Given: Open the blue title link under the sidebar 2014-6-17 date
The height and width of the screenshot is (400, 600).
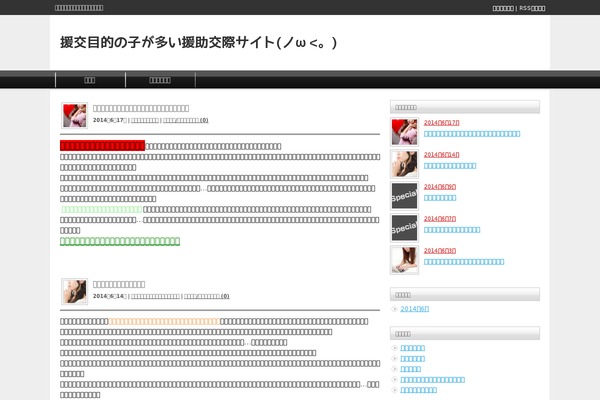Looking at the screenshot, I should click(x=472, y=134).
